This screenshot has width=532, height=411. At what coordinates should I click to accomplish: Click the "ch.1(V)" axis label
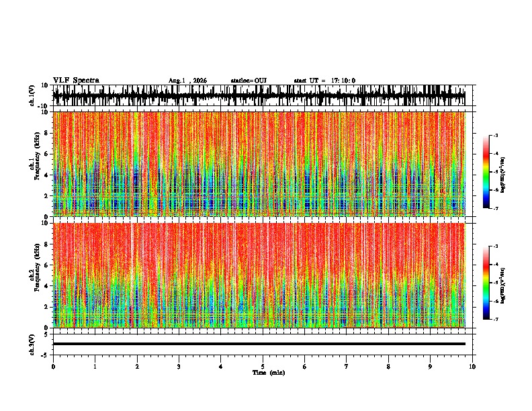pyautogui.click(x=32, y=95)
